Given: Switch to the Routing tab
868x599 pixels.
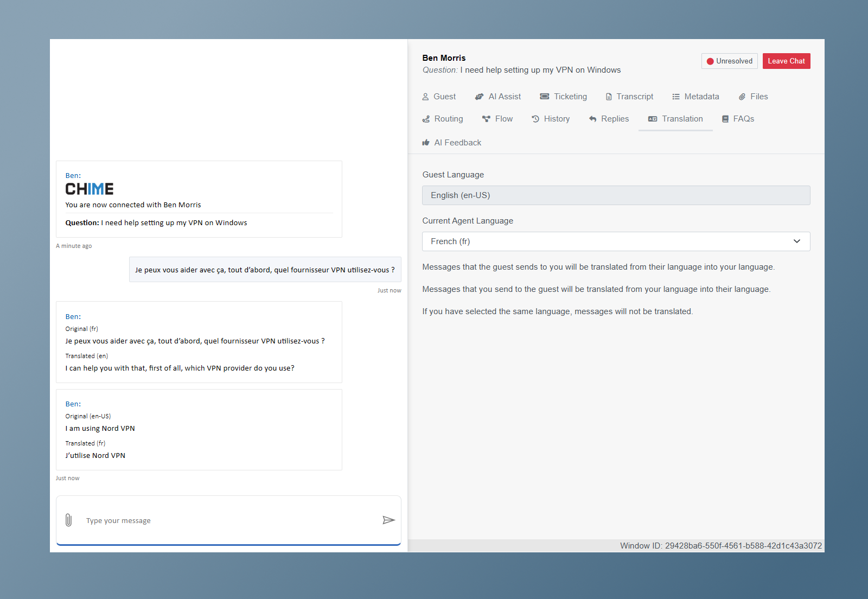Looking at the screenshot, I should point(443,119).
